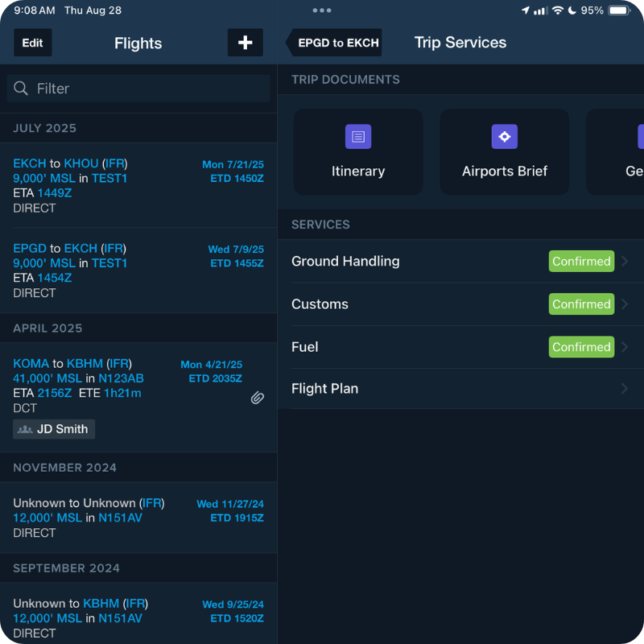Tap the JD Smith passenger tag
The width and height of the screenshot is (644, 644).
(x=54, y=429)
